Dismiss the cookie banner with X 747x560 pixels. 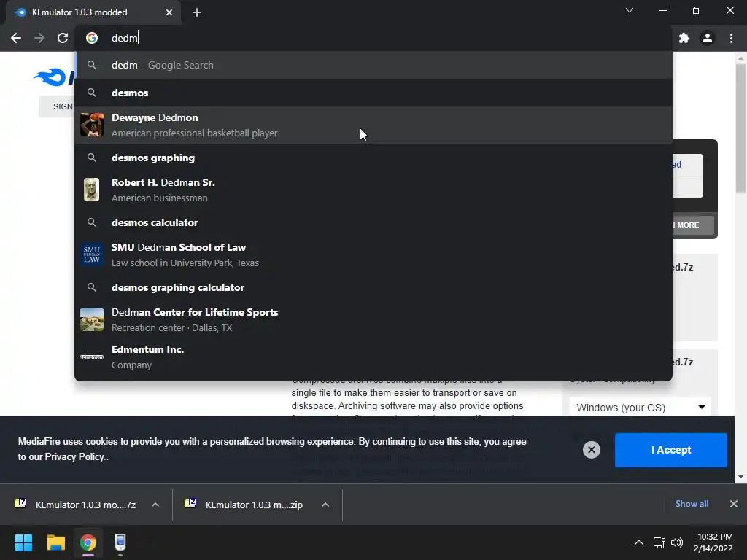(x=591, y=450)
